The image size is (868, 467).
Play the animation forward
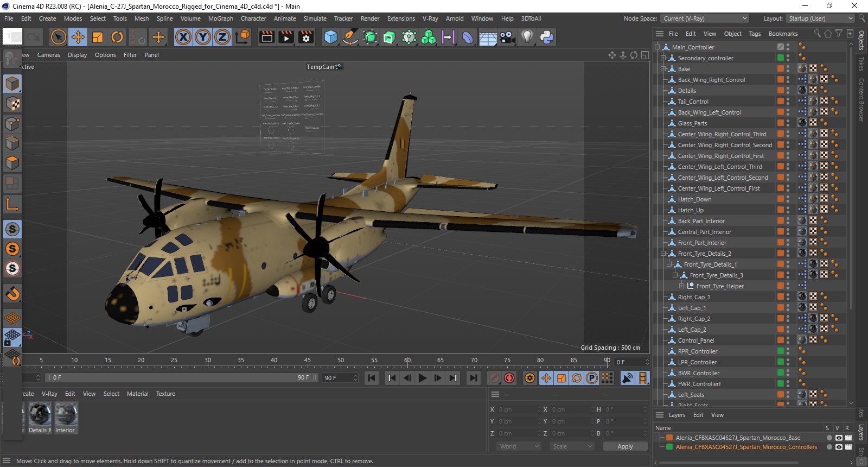[423, 378]
